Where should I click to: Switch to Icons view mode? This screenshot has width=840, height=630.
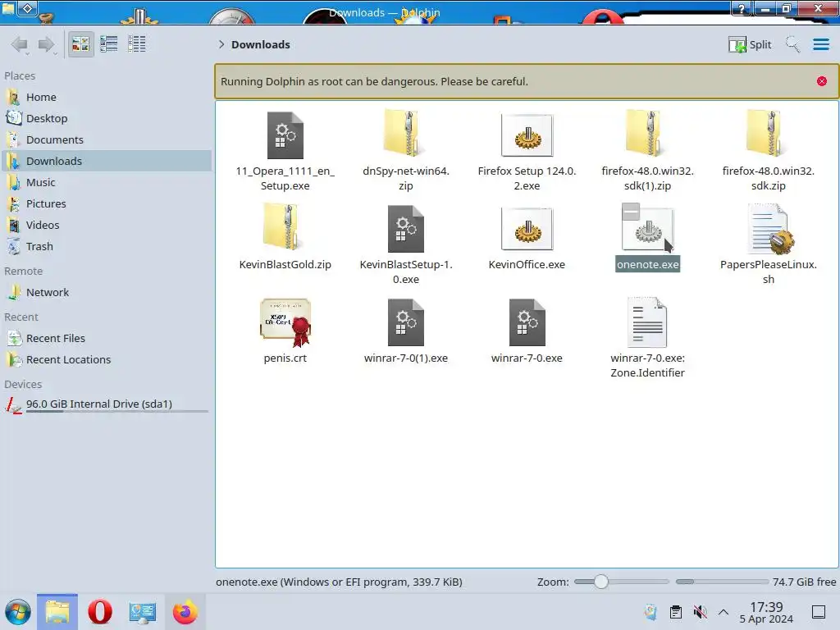point(81,44)
